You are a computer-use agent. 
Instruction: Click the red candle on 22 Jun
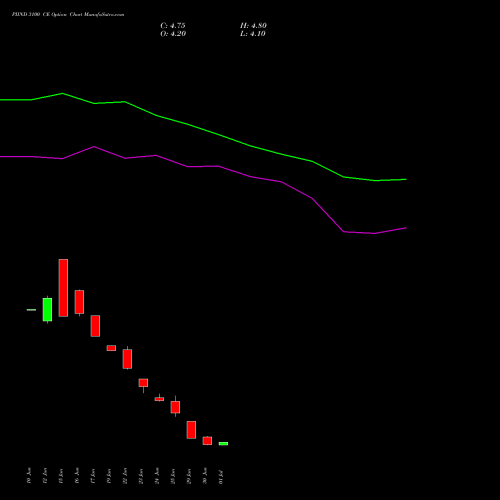click(127, 359)
